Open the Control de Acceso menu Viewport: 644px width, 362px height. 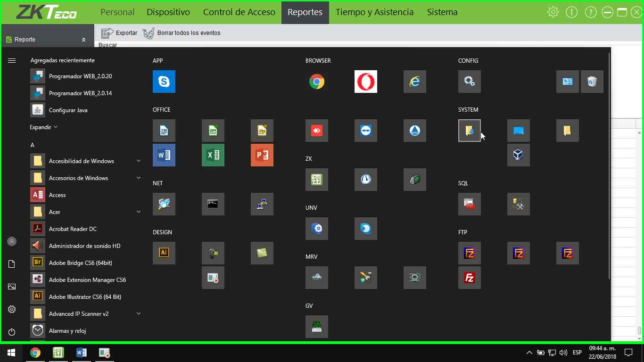(x=239, y=12)
